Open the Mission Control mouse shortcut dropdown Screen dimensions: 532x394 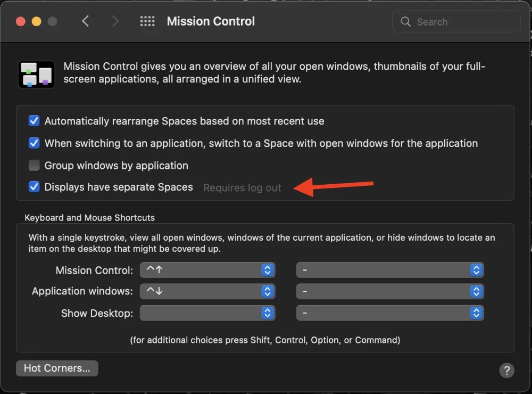pyautogui.click(x=390, y=270)
